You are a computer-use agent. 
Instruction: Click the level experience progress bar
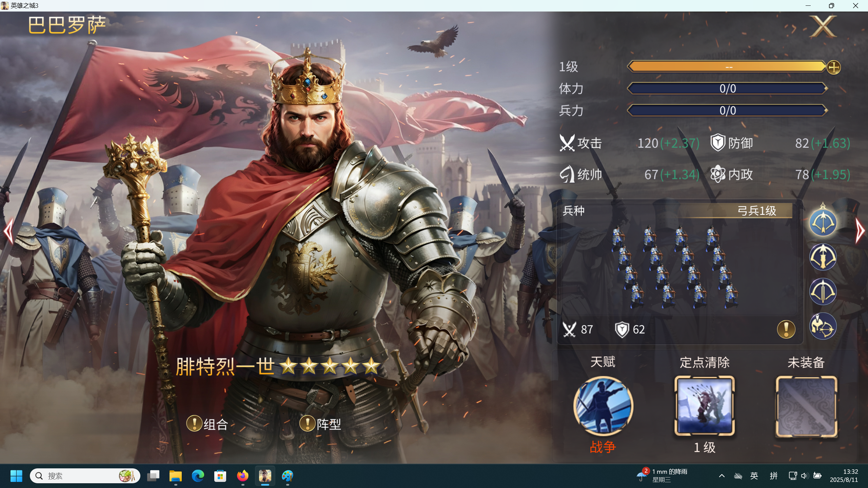(x=727, y=67)
